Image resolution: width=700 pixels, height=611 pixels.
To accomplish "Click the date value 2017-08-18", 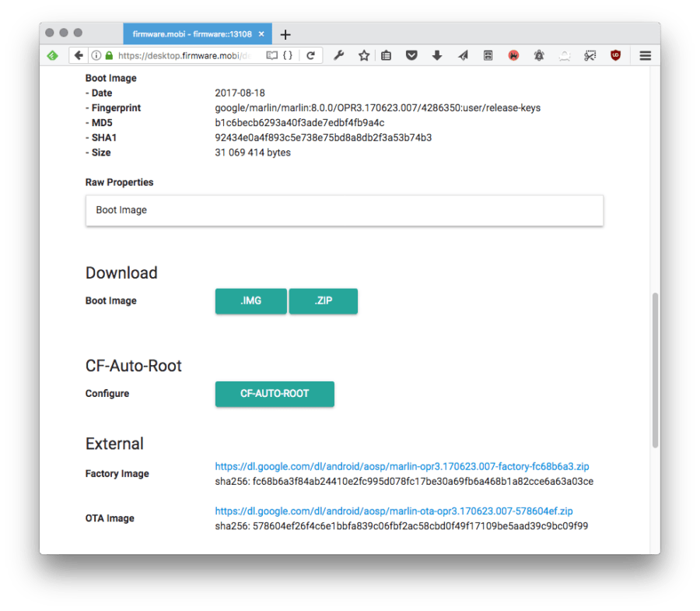I will [240, 93].
